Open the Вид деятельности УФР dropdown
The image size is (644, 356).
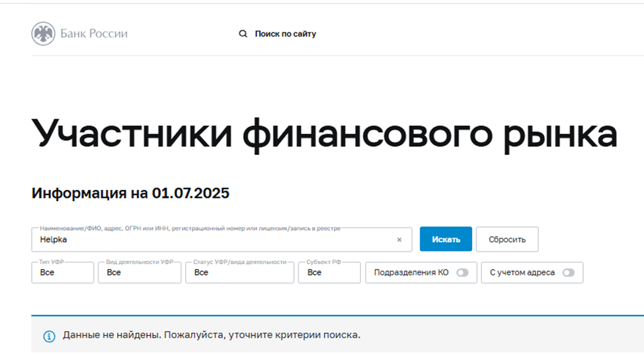point(140,272)
